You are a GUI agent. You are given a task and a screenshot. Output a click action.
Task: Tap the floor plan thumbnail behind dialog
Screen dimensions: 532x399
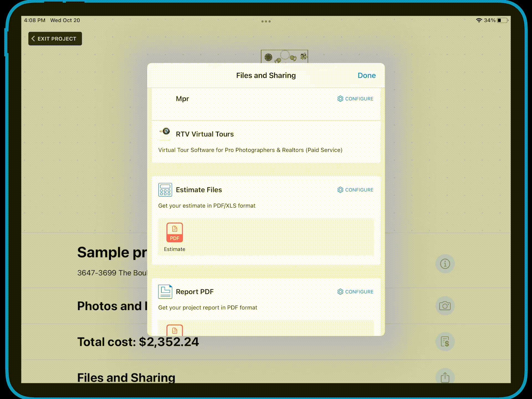coord(284,57)
